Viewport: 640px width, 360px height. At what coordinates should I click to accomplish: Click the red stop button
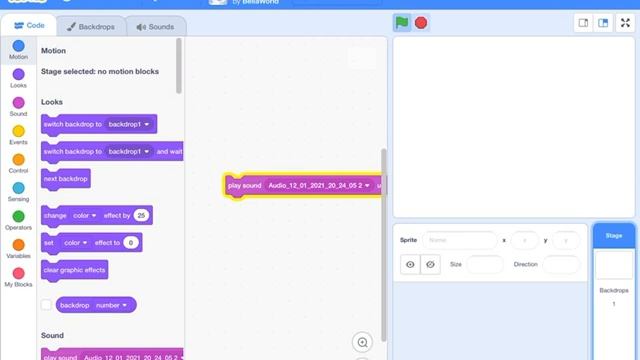(421, 23)
